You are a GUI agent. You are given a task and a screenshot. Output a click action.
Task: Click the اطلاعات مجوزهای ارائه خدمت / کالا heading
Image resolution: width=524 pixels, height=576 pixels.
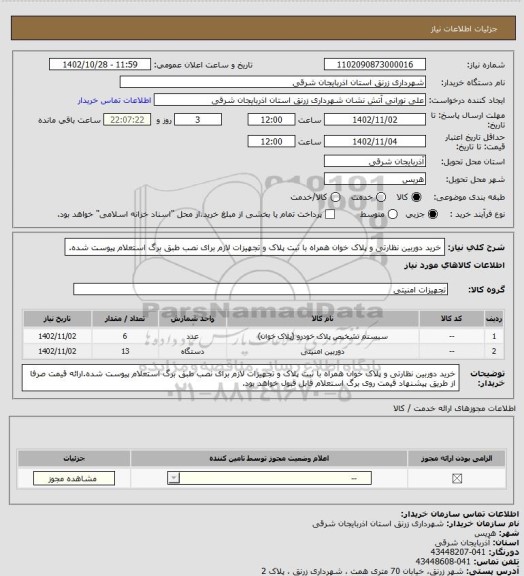(454, 408)
